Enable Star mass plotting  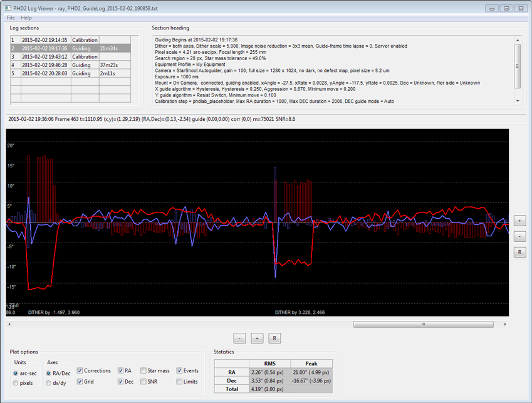(144, 370)
